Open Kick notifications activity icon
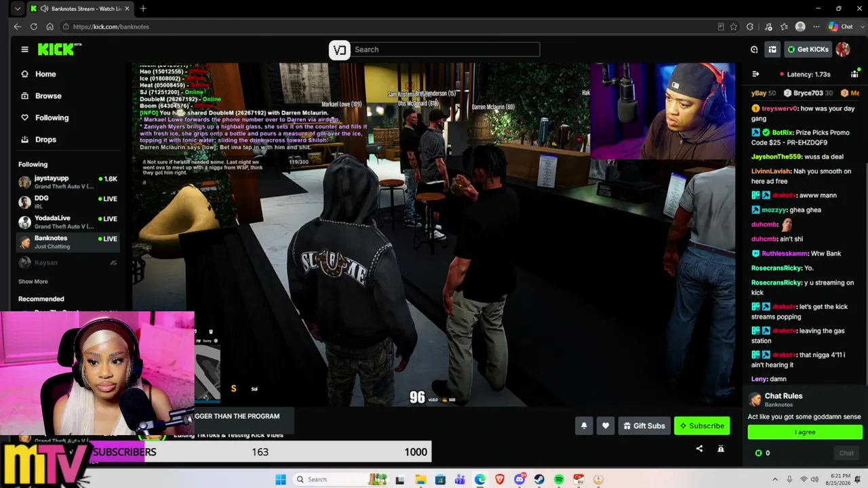This screenshot has width=868, height=488. pos(754,49)
